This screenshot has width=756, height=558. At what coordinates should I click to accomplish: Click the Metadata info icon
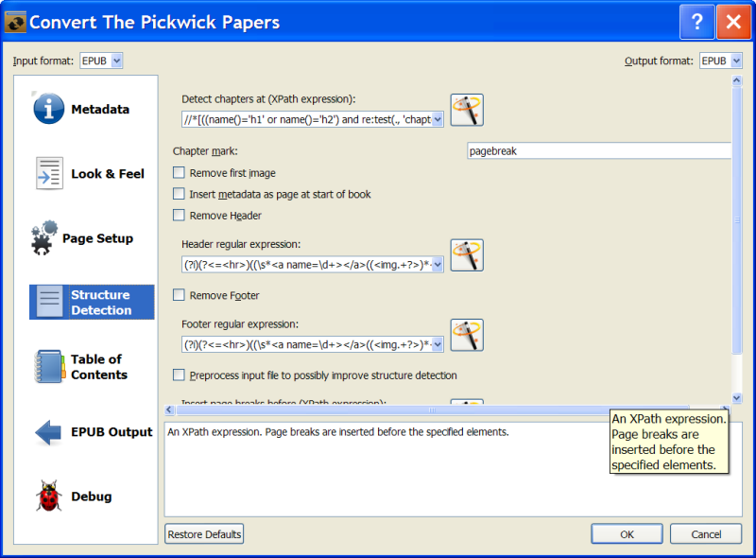pos(48,109)
